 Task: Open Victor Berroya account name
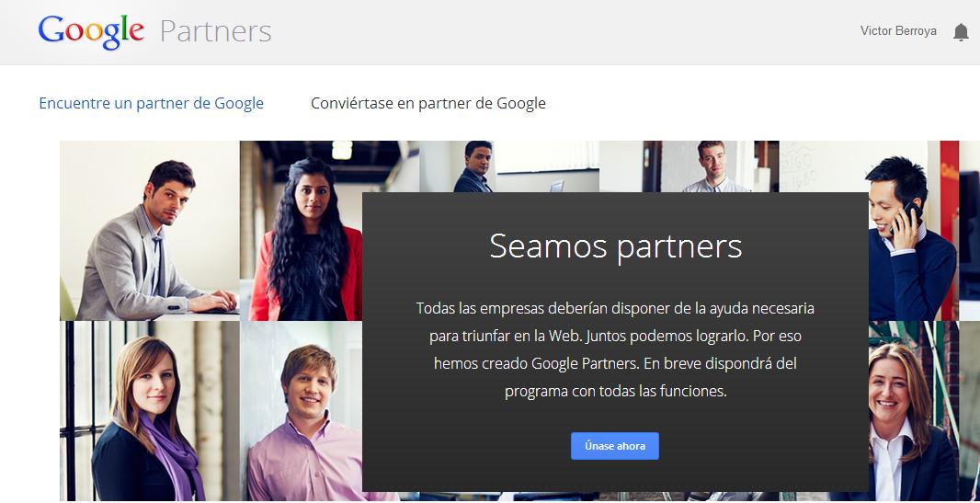pos(898,30)
